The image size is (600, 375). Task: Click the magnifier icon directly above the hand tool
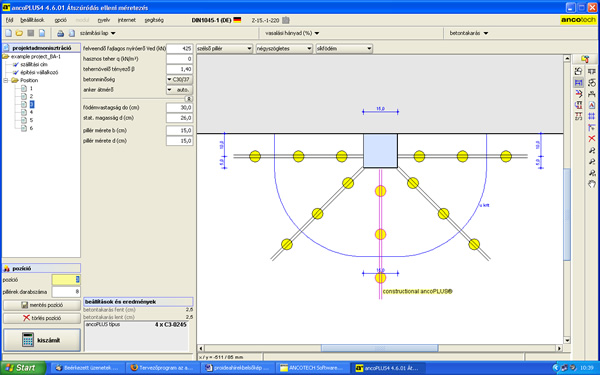pos(592,173)
